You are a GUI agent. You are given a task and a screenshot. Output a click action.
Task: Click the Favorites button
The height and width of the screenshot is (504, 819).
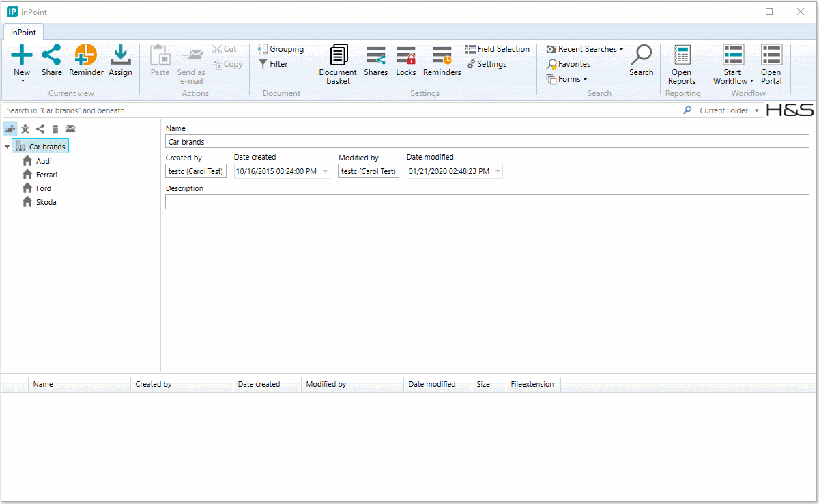click(569, 64)
